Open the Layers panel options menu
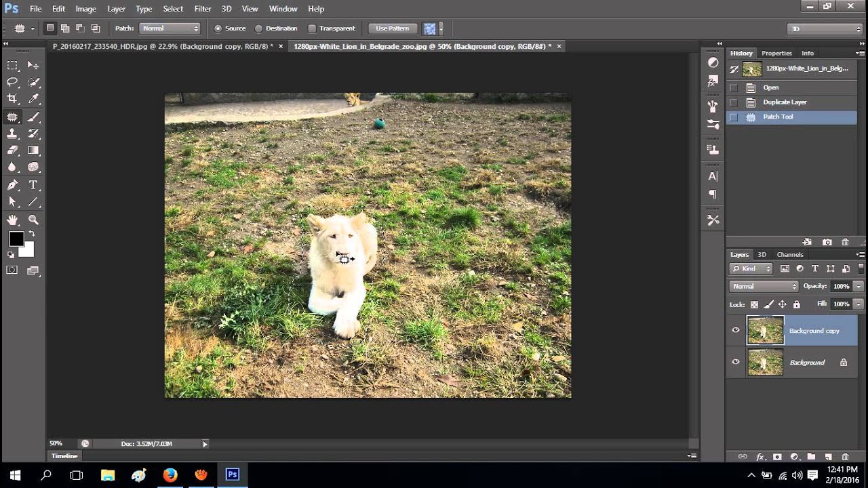868x488 pixels. tap(860, 255)
